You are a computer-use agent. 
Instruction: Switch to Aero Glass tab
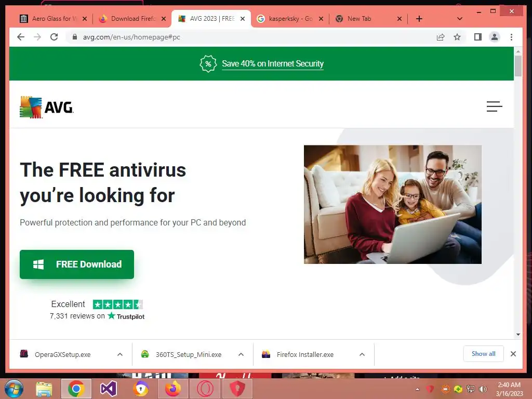[54, 19]
